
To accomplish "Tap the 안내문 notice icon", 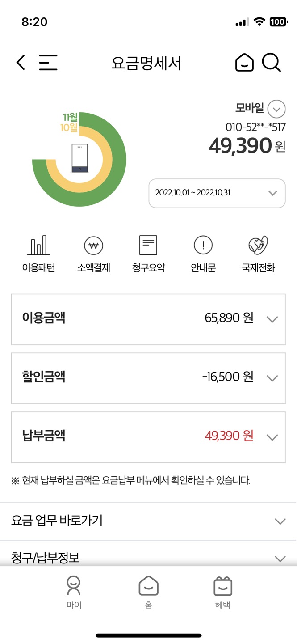I will [203, 254].
